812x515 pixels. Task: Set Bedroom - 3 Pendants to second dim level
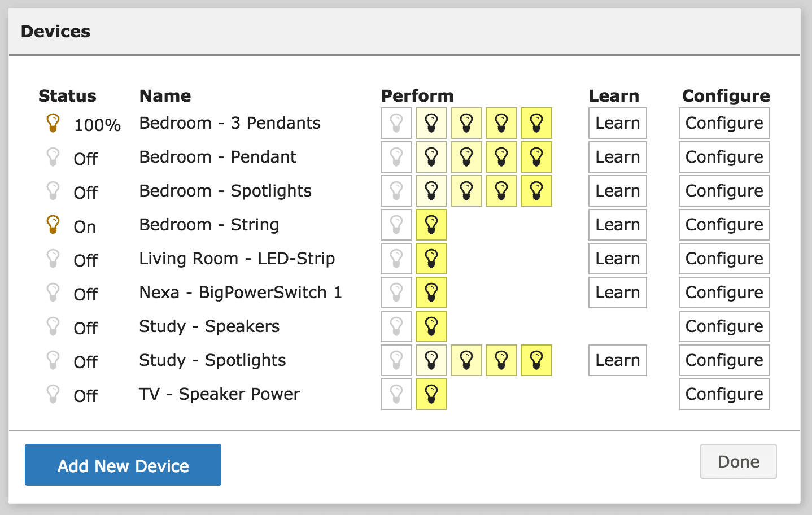(466, 123)
